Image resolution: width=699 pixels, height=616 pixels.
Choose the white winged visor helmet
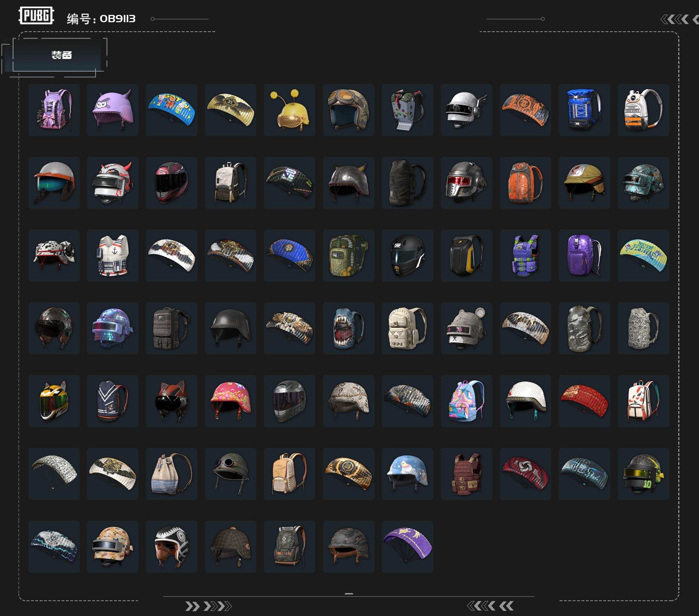(466, 110)
